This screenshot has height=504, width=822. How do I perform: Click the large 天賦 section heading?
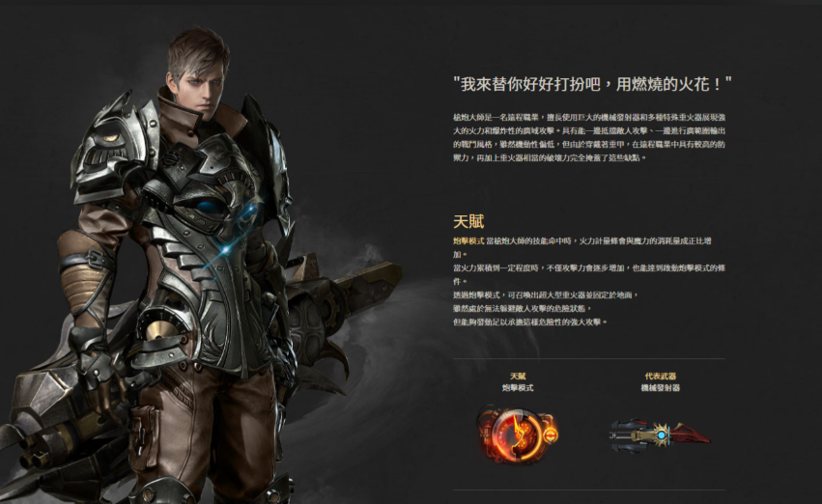(468, 221)
